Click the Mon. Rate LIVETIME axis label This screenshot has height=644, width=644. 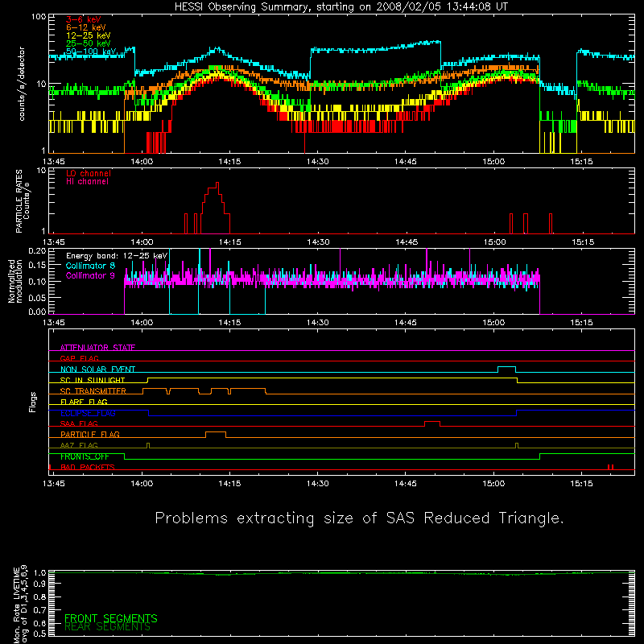21,604
